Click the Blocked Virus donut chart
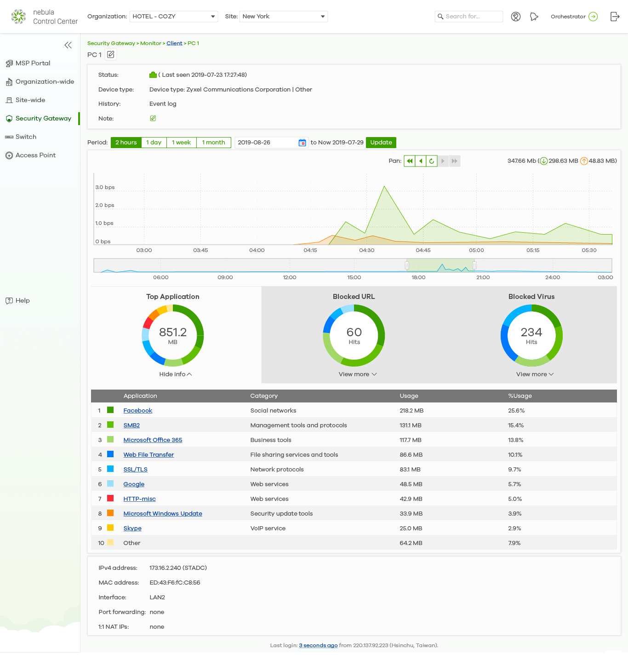The width and height of the screenshot is (628, 672). (531, 335)
